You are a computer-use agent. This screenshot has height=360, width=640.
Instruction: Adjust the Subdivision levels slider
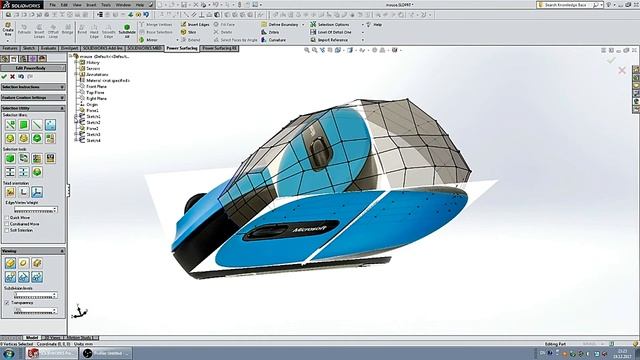tap(35, 295)
